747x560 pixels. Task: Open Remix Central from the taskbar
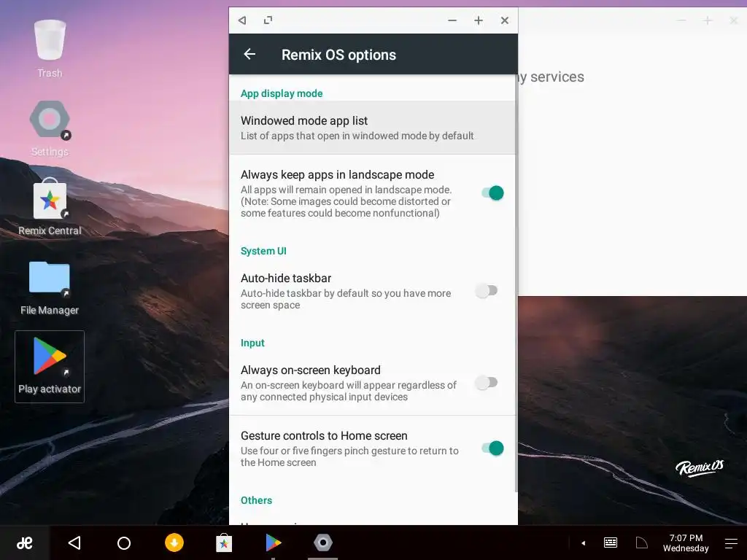224,542
